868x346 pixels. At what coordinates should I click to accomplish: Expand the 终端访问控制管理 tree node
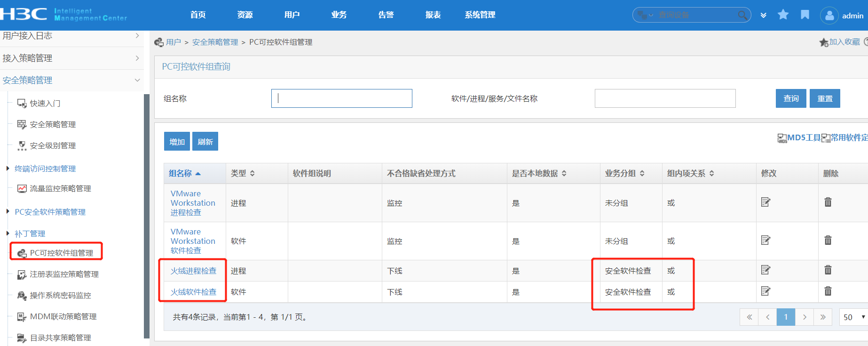8,168
